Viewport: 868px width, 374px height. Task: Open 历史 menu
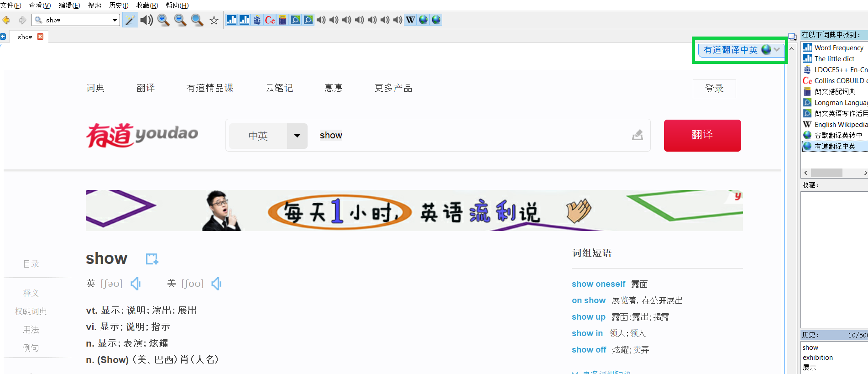(x=119, y=5)
